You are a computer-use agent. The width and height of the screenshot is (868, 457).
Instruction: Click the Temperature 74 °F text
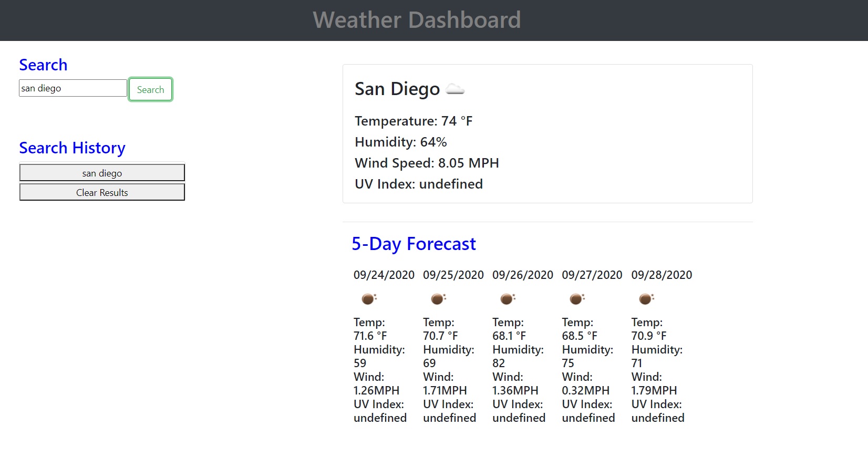coord(413,121)
